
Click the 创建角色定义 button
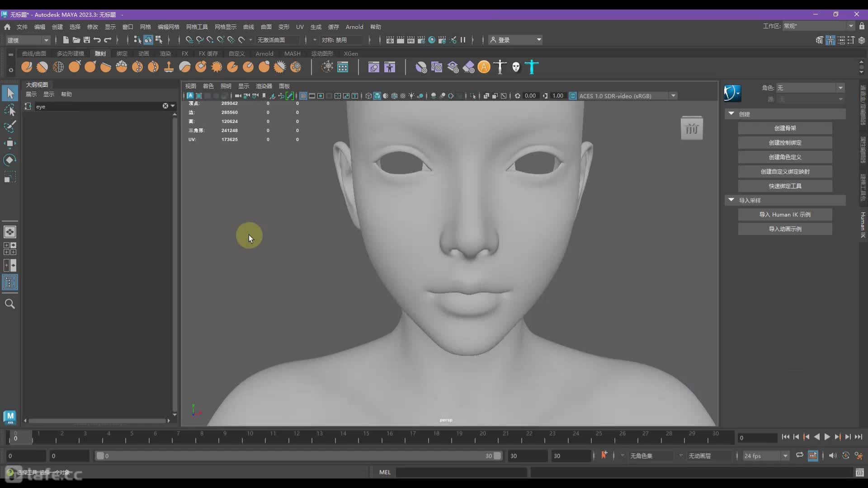point(785,157)
